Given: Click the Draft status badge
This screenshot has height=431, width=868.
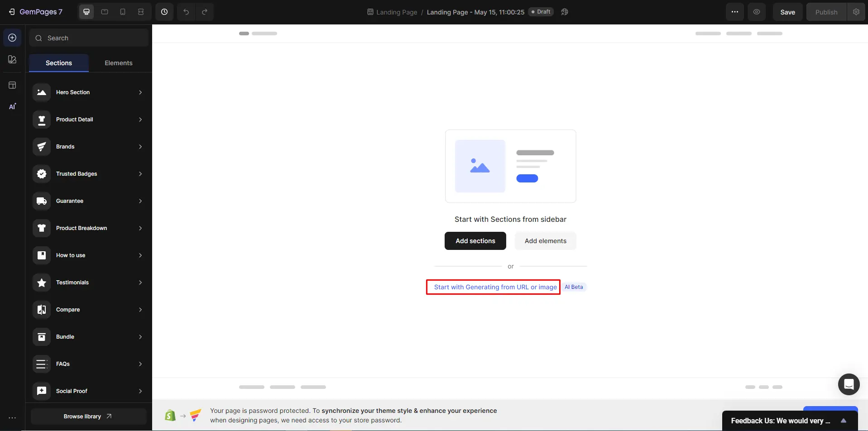Looking at the screenshot, I should (542, 12).
